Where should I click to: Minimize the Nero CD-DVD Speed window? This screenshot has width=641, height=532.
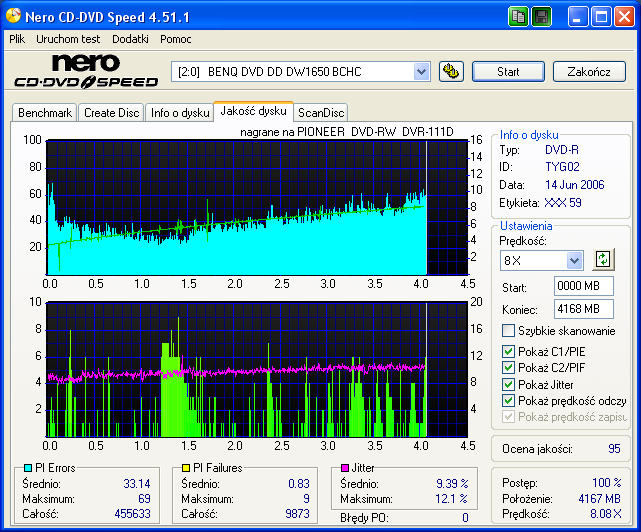[x=578, y=17]
